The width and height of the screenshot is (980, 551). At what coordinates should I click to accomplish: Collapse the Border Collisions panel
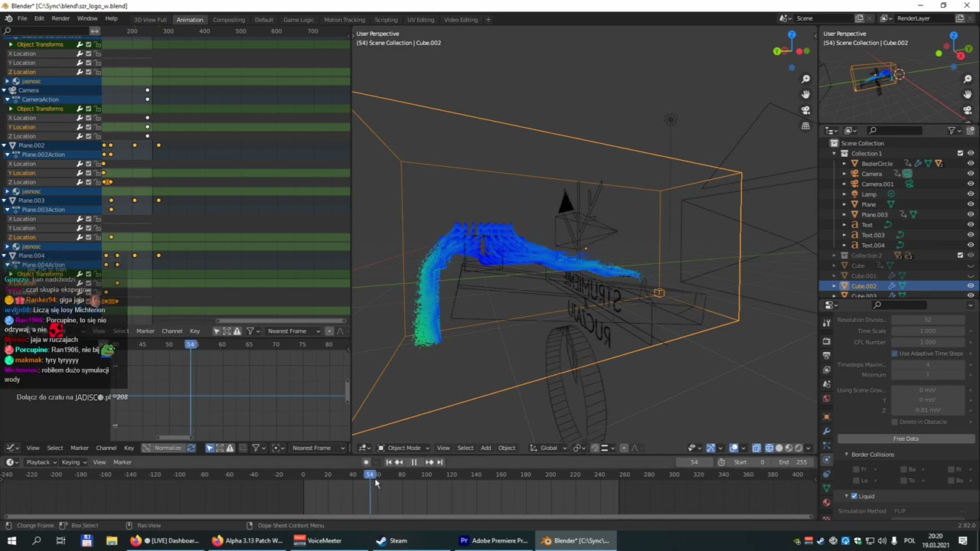pyautogui.click(x=847, y=455)
